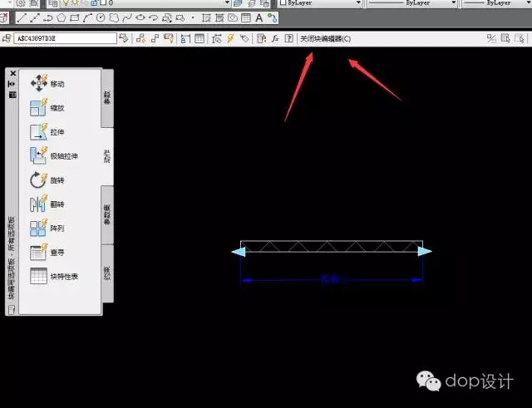Image resolution: width=532 pixels, height=408 pixels.
Task: Click the multiline text 'A' tool
Action: (259, 17)
